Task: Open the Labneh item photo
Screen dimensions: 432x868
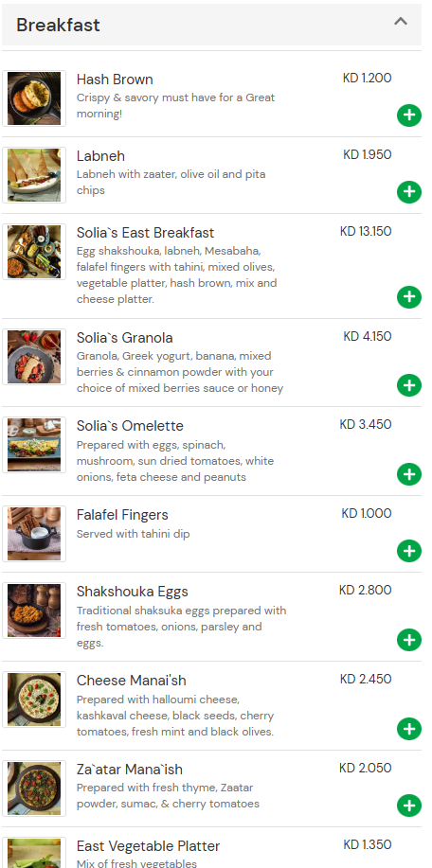Action: [34, 174]
